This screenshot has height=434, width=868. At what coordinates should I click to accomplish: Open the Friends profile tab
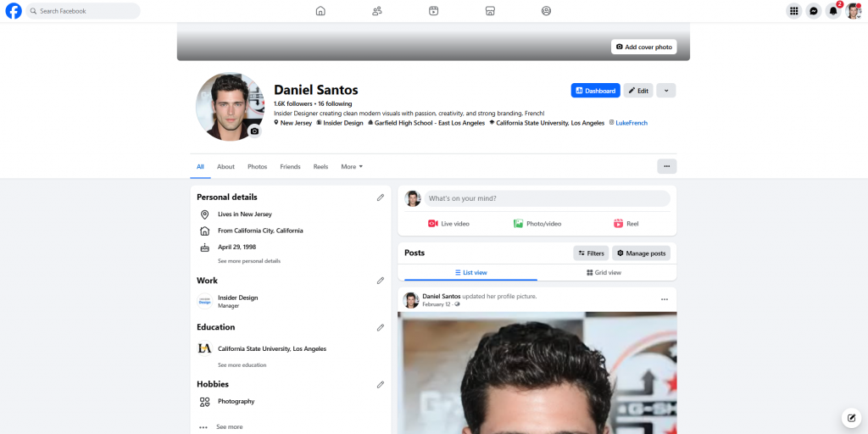click(x=290, y=167)
